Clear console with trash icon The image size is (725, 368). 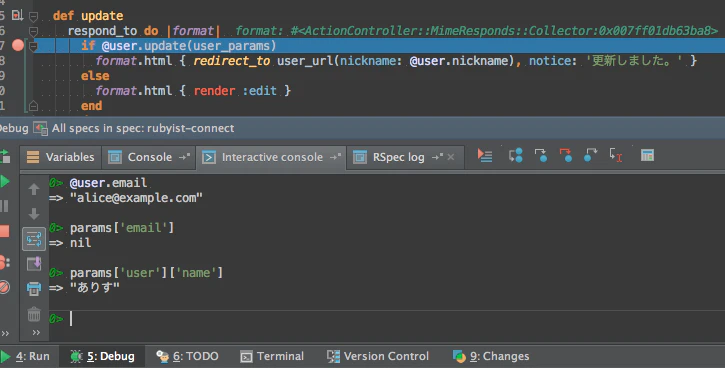click(34, 314)
